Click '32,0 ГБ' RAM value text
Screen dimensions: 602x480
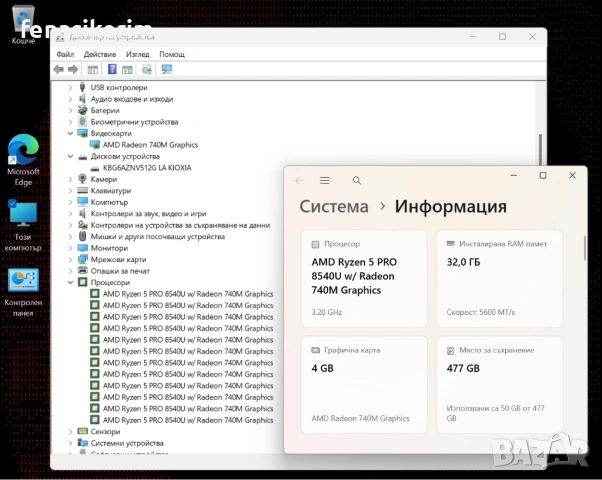(463, 262)
